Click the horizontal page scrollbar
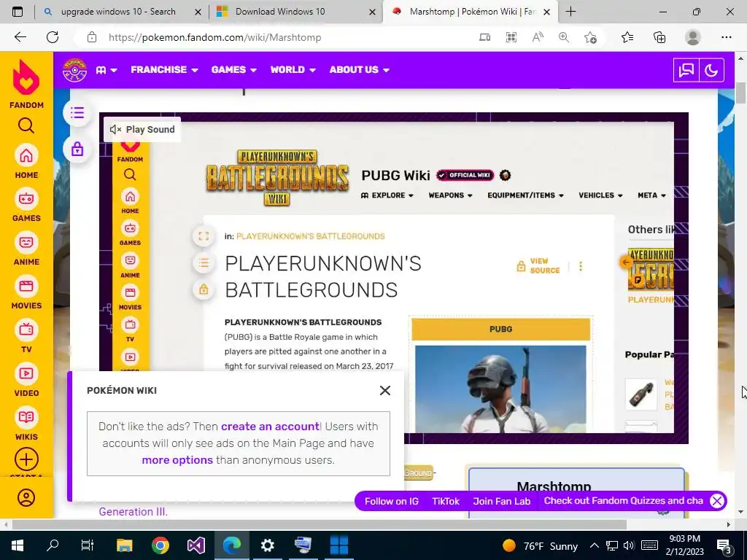Viewport: 747px width, 560px height. pyautogui.click(x=320, y=524)
